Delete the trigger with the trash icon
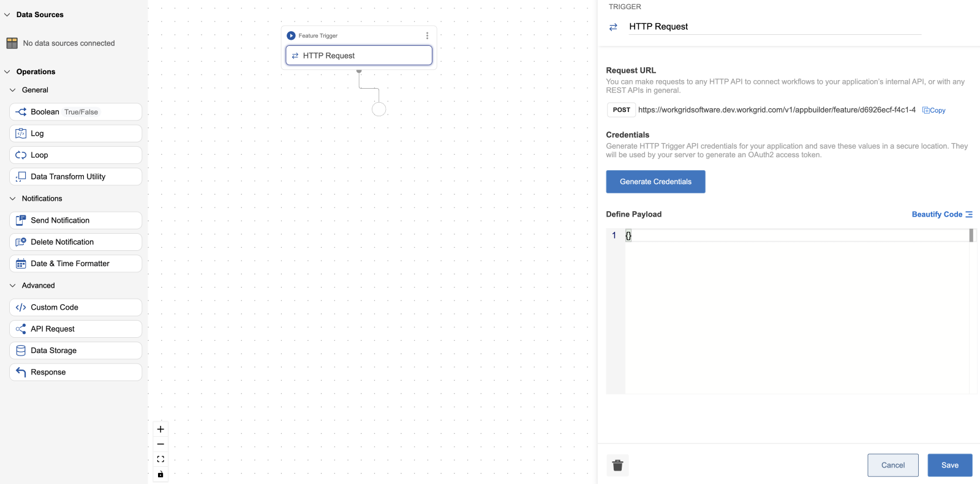 [x=617, y=465]
